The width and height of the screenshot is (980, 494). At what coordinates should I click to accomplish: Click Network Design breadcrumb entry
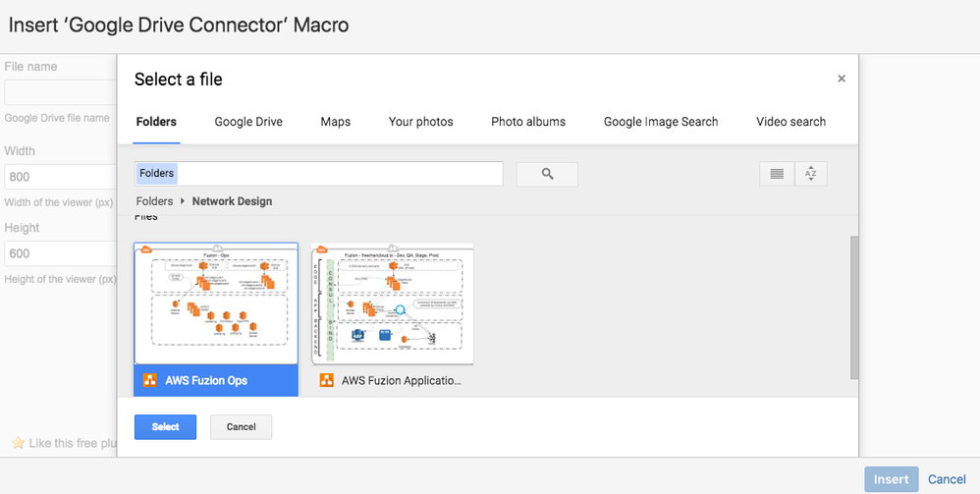pyautogui.click(x=232, y=201)
